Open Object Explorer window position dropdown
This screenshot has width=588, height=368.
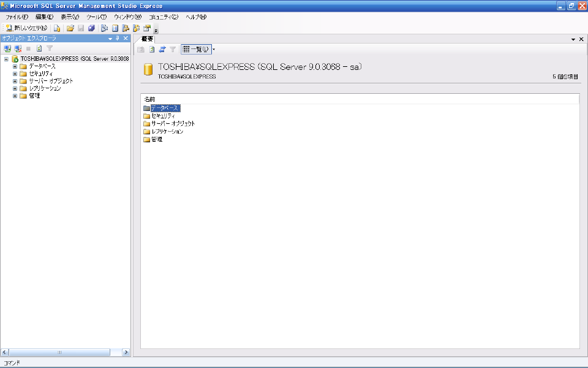(110, 38)
